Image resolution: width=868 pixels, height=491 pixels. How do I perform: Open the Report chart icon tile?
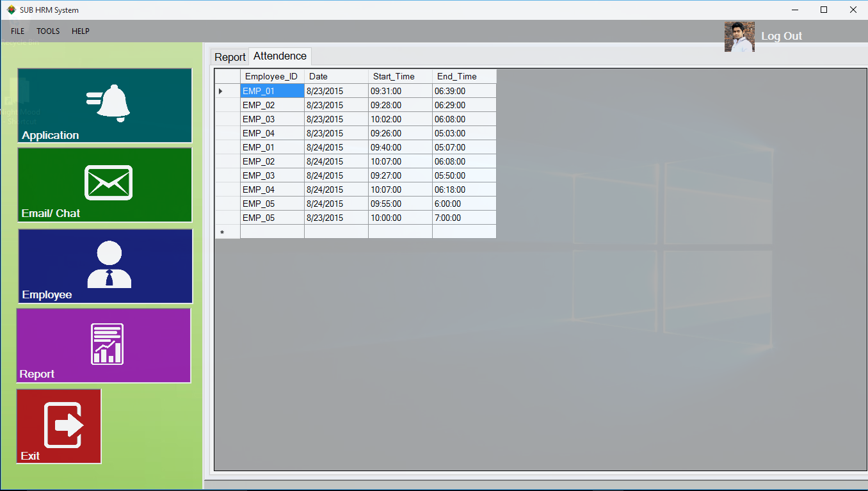104,345
